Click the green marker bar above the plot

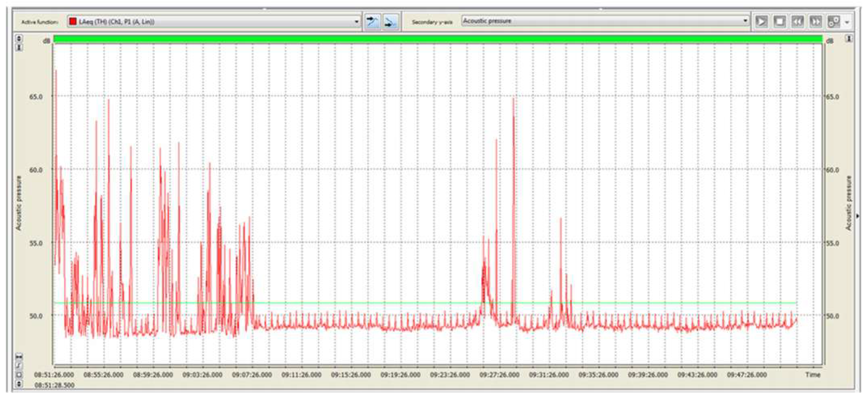point(438,39)
